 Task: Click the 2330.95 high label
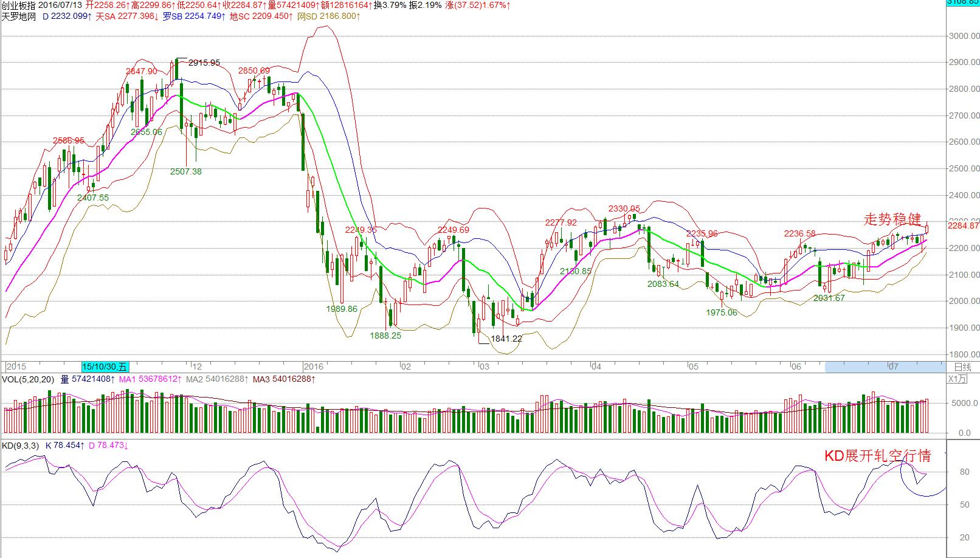point(624,208)
